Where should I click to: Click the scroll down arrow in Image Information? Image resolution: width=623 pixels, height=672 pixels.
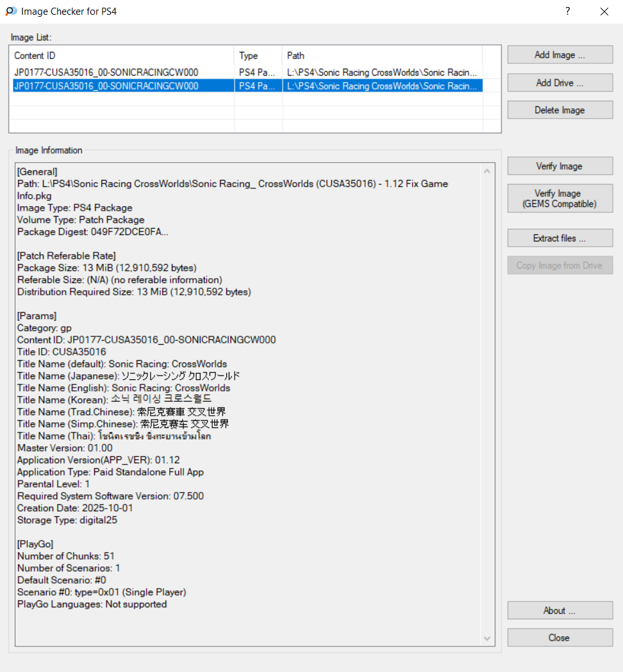click(x=488, y=639)
